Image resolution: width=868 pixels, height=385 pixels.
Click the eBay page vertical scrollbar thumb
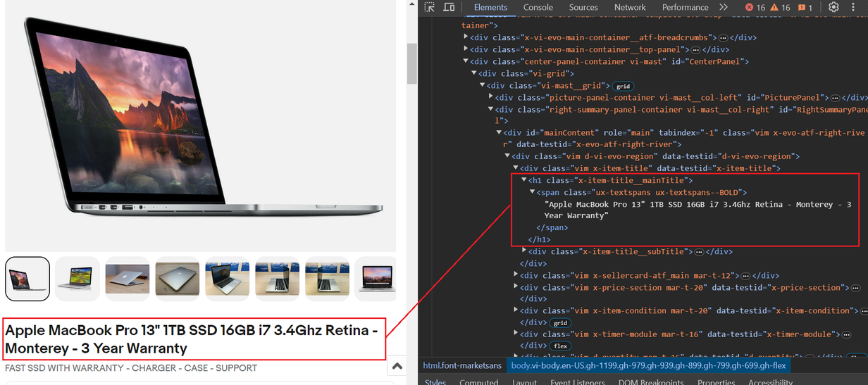click(411, 63)
